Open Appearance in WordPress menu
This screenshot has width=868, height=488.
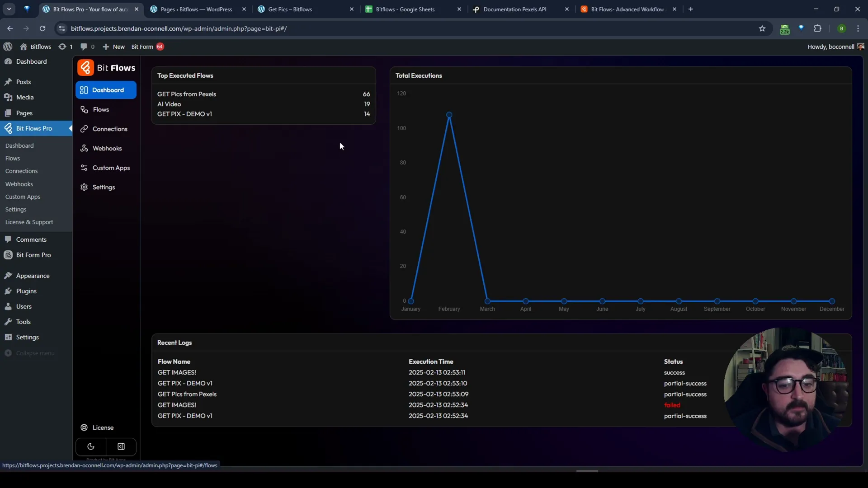tap(36, 276)
